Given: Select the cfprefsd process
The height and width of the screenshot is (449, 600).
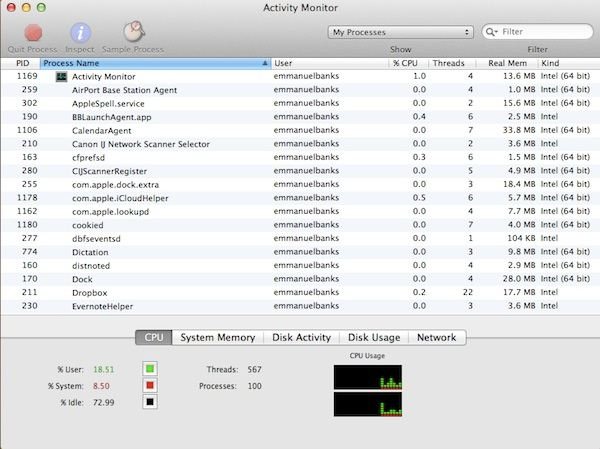Looking at the screenshot, I should click(x=300, y=157).
